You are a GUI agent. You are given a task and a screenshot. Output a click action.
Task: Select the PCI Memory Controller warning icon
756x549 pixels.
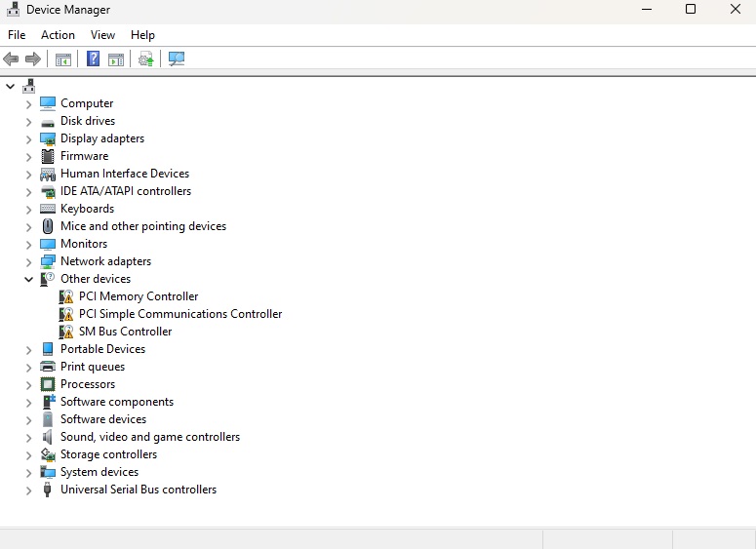click(66, 296)
